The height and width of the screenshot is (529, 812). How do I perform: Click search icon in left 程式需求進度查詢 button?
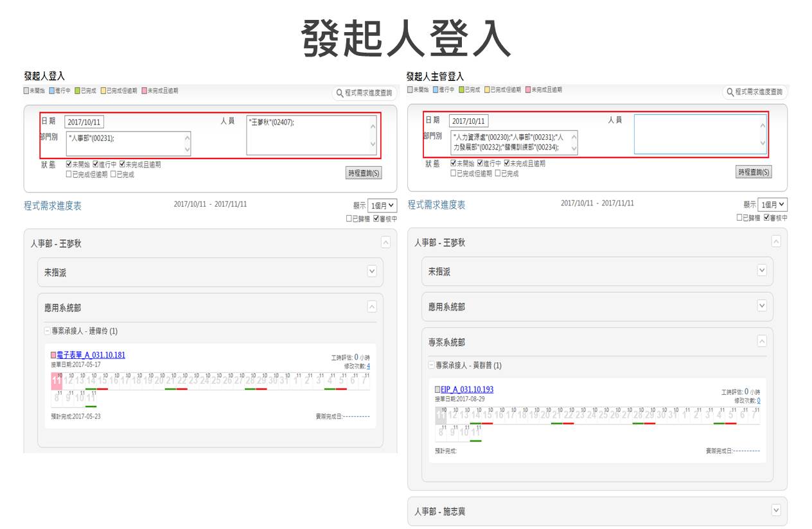340,93
